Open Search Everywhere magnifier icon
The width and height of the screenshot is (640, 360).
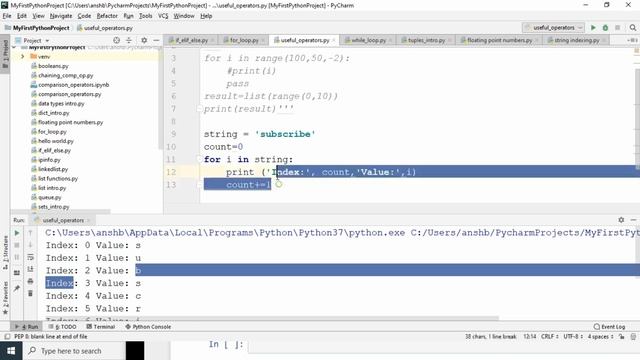633,28
